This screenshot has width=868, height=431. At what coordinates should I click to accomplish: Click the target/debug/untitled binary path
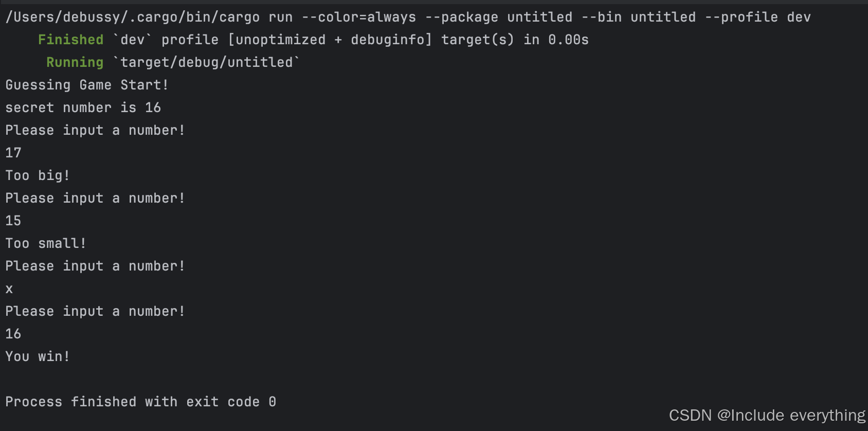tap(206, 62)
